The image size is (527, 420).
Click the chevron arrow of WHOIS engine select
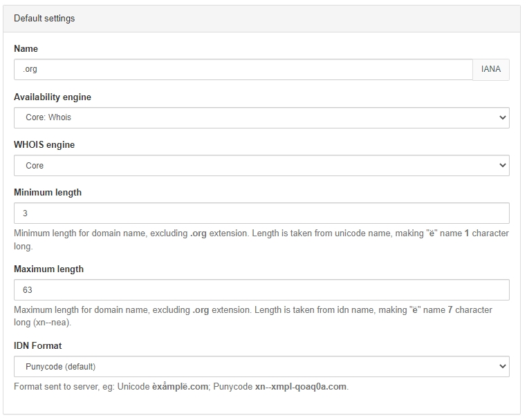(503, 166)
